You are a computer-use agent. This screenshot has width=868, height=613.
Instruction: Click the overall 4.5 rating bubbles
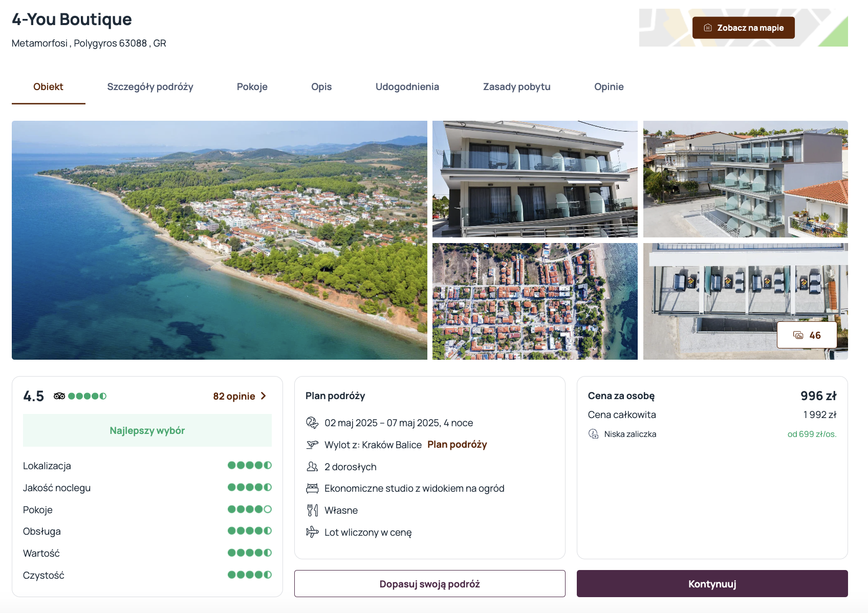87,396
